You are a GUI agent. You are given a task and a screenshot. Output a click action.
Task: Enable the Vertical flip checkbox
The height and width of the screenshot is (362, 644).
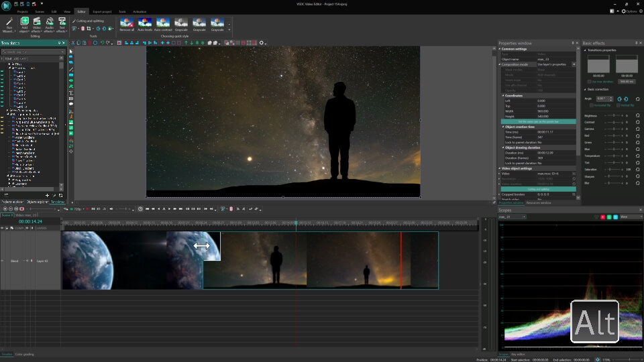tap(618, 105)
